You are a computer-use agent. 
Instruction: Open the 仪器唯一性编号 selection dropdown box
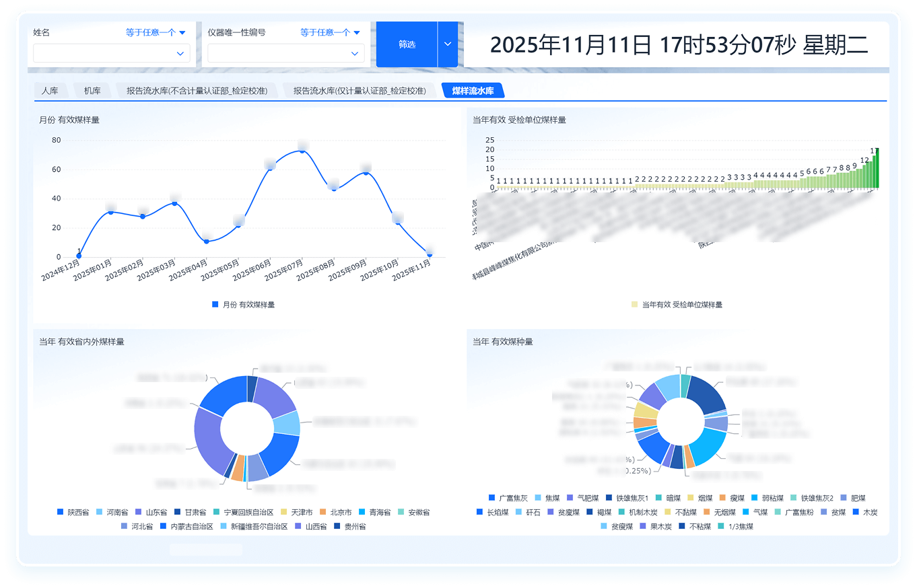point(286,53)
